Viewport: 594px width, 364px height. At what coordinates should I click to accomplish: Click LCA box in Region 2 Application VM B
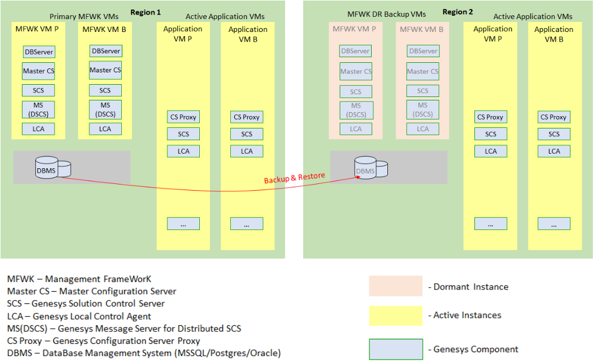click(554, 151)
